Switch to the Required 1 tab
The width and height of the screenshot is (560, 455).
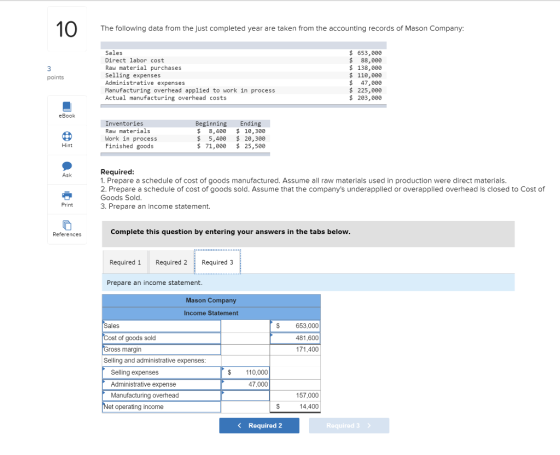click(x=125, y=262)
